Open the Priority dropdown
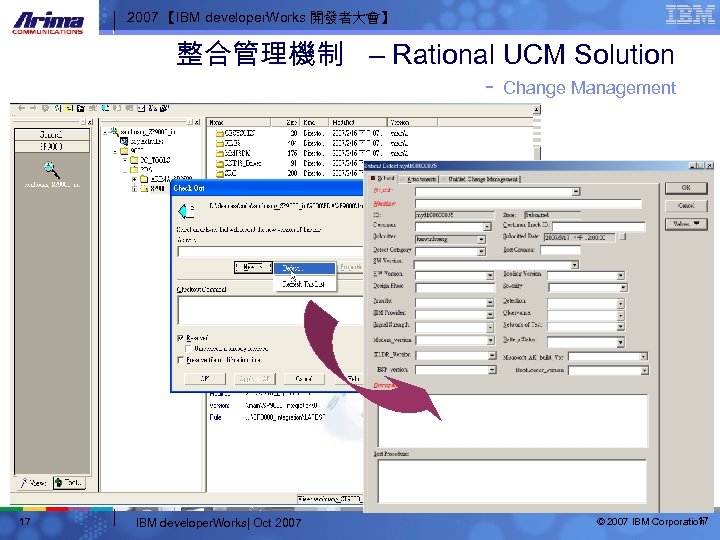This screenshot has width=720, height=540. pos(490,303)
